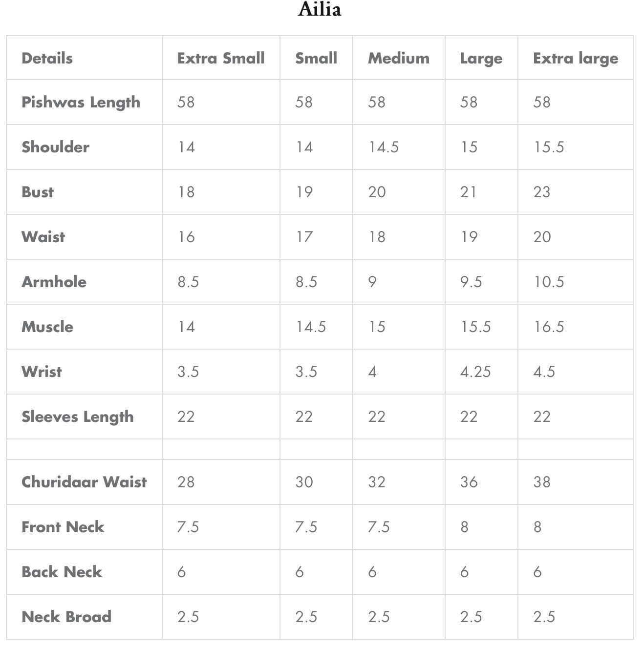Viewport: 644px width, 647px height.
Task: Select the Extra Small column header
Action: [x=221, y=58]
